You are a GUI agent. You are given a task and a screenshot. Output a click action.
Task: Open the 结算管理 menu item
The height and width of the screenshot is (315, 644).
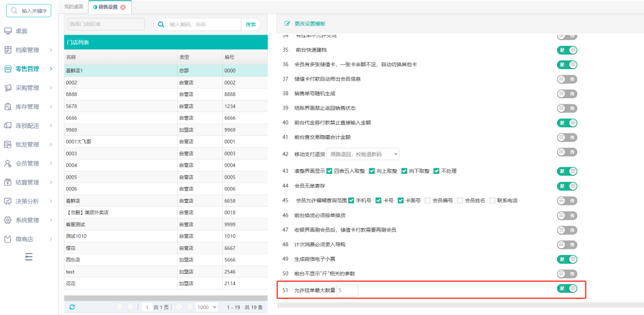point(27,182)
